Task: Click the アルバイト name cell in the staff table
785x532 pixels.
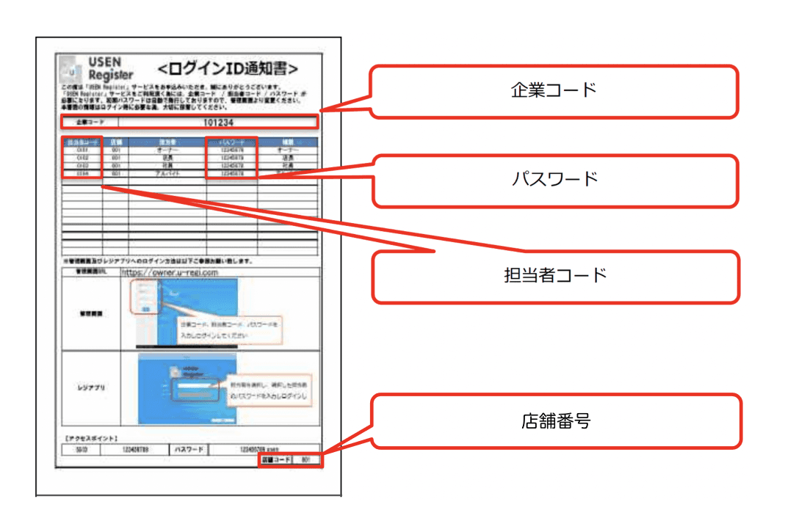Action: click(167, 173)
